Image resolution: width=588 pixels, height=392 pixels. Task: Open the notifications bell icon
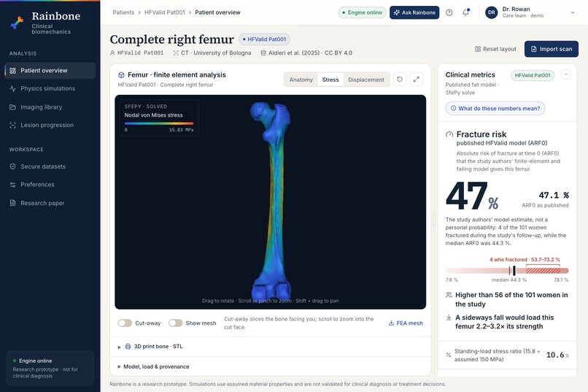pos(465,12)
